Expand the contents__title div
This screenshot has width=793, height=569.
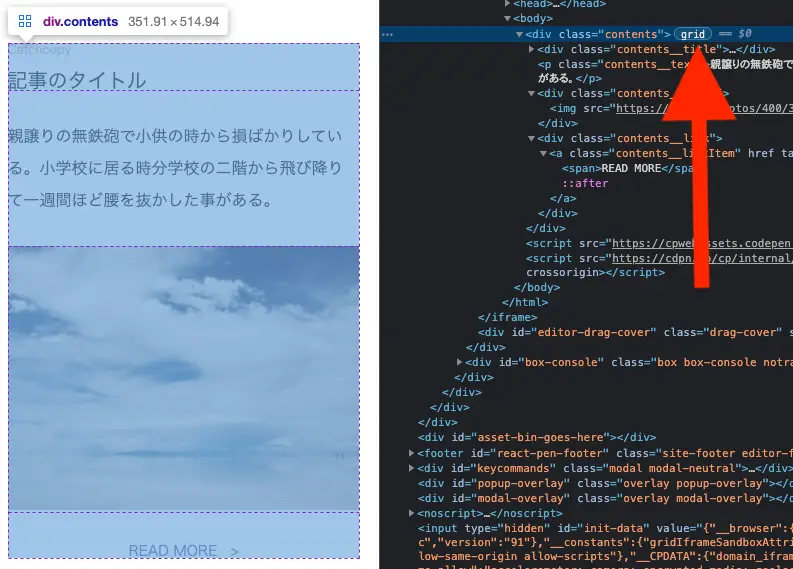pos(530,49)
